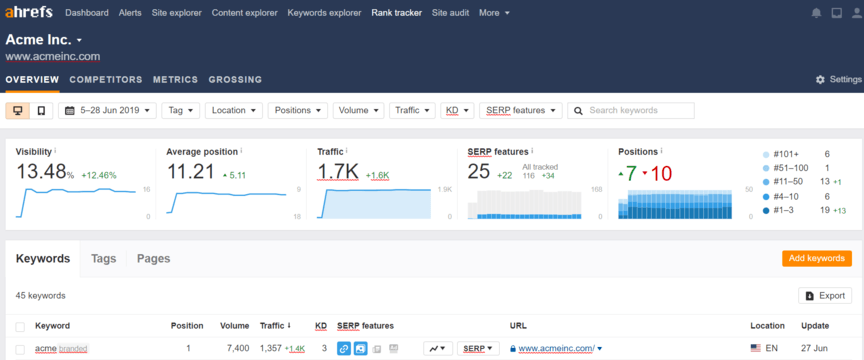
Task: Open the www.acmeinc.com/ URL link in table
Action: (557, 348)
